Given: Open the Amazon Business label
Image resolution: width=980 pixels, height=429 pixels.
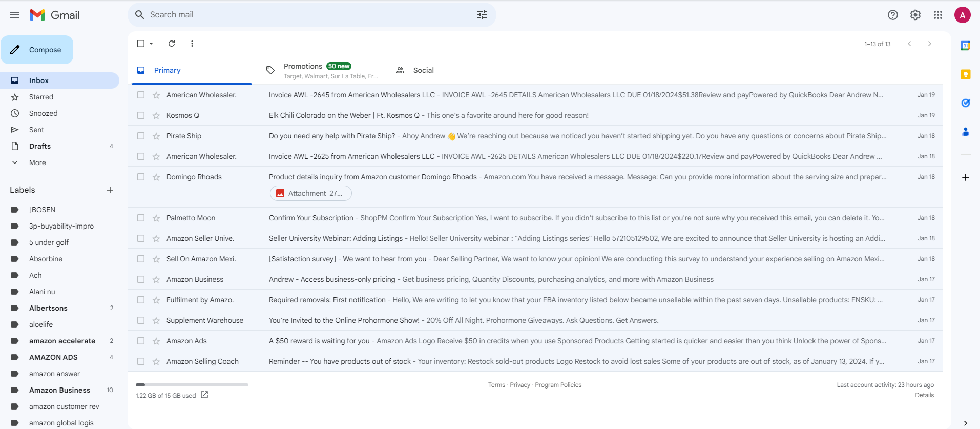Looking at the screenshot, I should click(59, 390).
